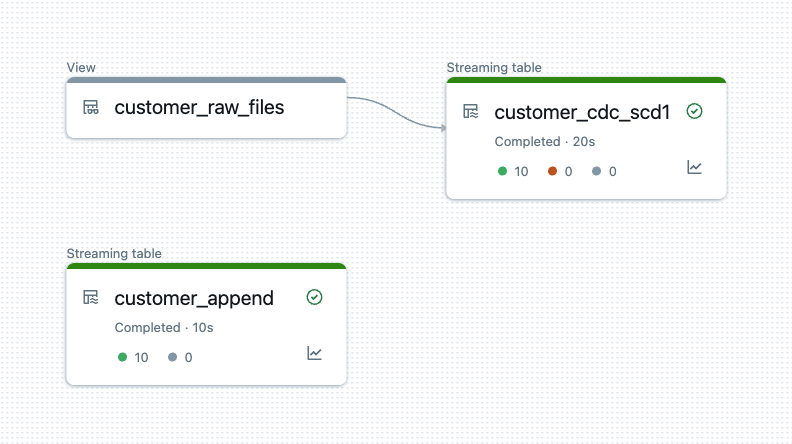Click the green dot count in customer_append
The height and width of the screenshot is (444, 792).
(x=133, y=357)
